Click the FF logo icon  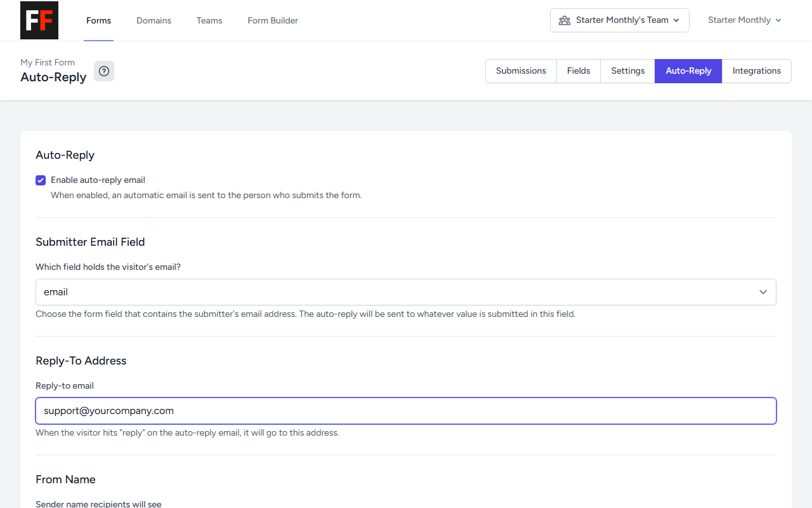(x=39, y=20)
